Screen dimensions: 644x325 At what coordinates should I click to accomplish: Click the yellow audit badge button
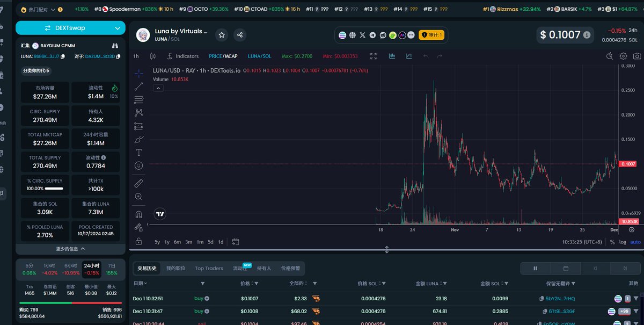[x=431, y=35]
